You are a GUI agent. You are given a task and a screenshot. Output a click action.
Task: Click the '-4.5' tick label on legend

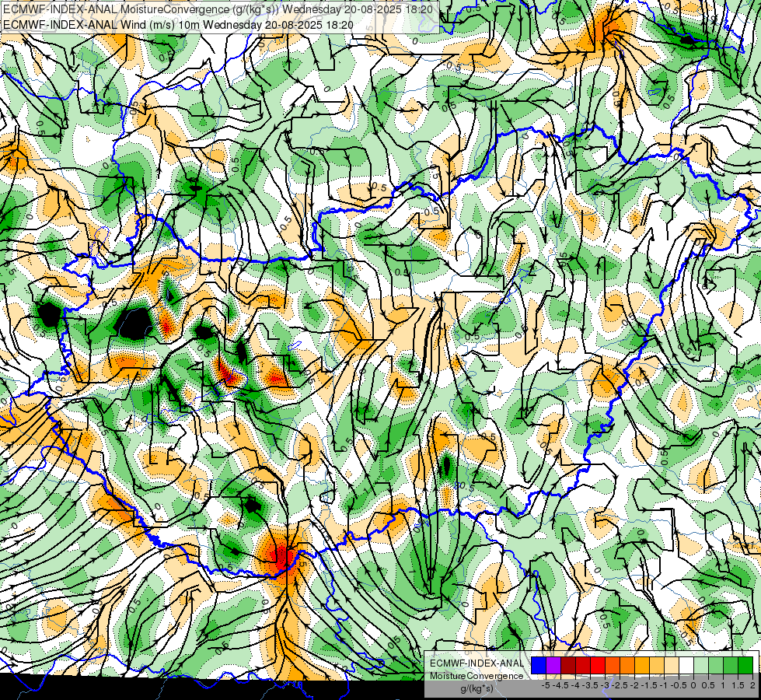click(560, 685)
